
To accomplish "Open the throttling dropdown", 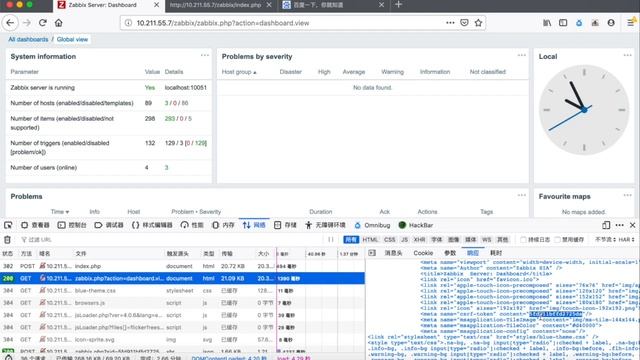I will point(605,240).
